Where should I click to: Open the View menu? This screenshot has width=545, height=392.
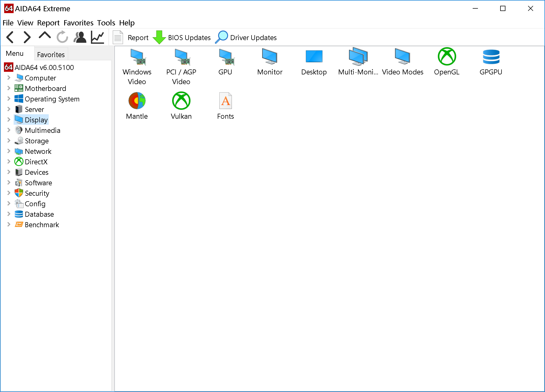(25, 23)
